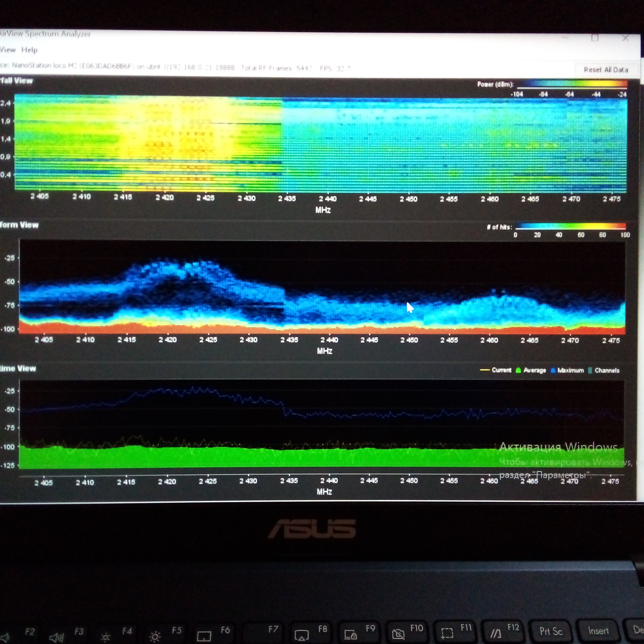Screen dimensions: 644x644
Task: Maximize the AirView window
Action: (x=595, y=38)
